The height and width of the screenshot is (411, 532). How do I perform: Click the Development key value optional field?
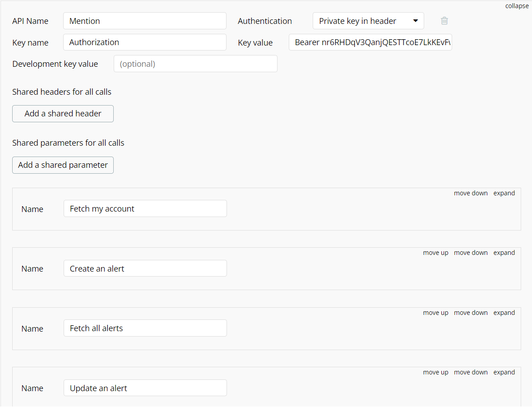pos(195,64)
